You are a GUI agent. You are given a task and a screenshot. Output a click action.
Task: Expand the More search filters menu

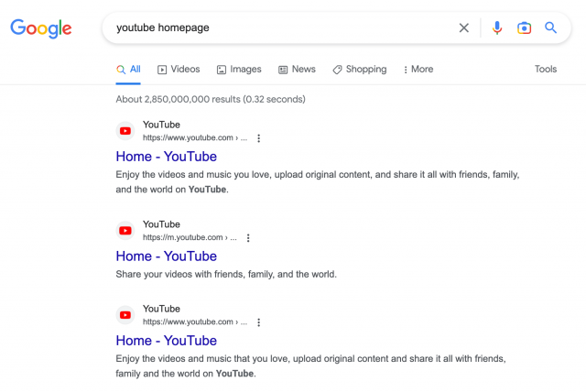pyautogui.click(x=417, y=70)
